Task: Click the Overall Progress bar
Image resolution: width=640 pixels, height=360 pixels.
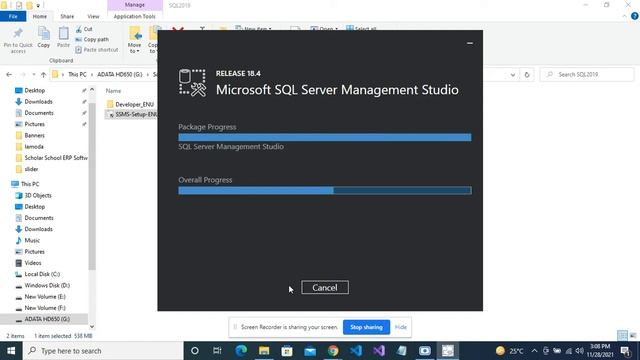Action: tap(324, 190)
